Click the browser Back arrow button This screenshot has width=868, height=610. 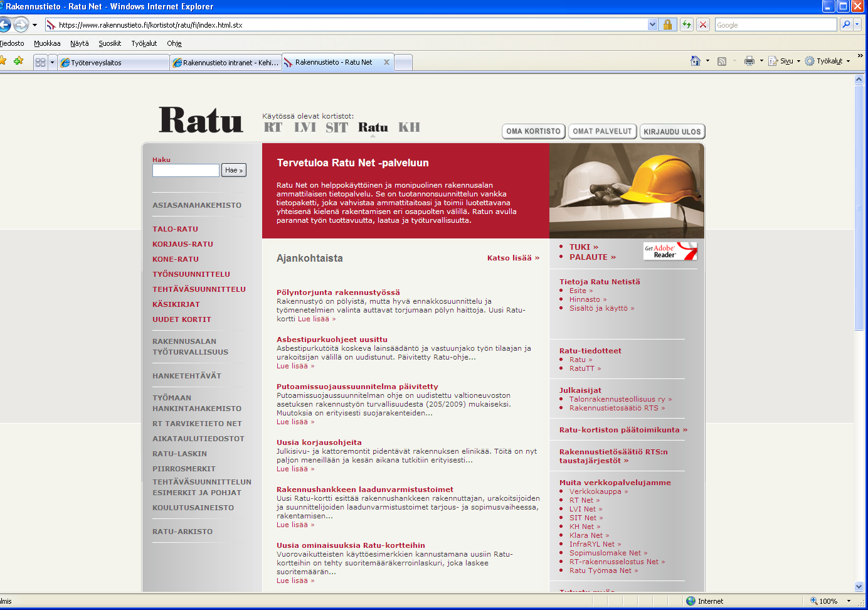coord(4,25)
